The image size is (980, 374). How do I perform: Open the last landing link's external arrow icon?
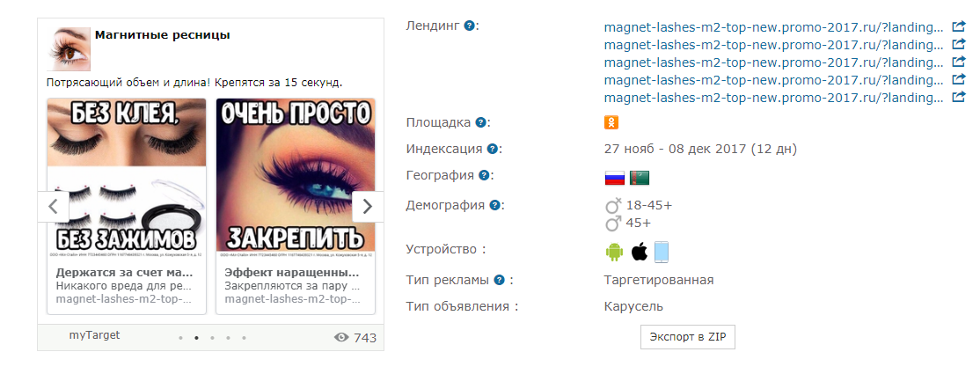[x=958, y=98]
